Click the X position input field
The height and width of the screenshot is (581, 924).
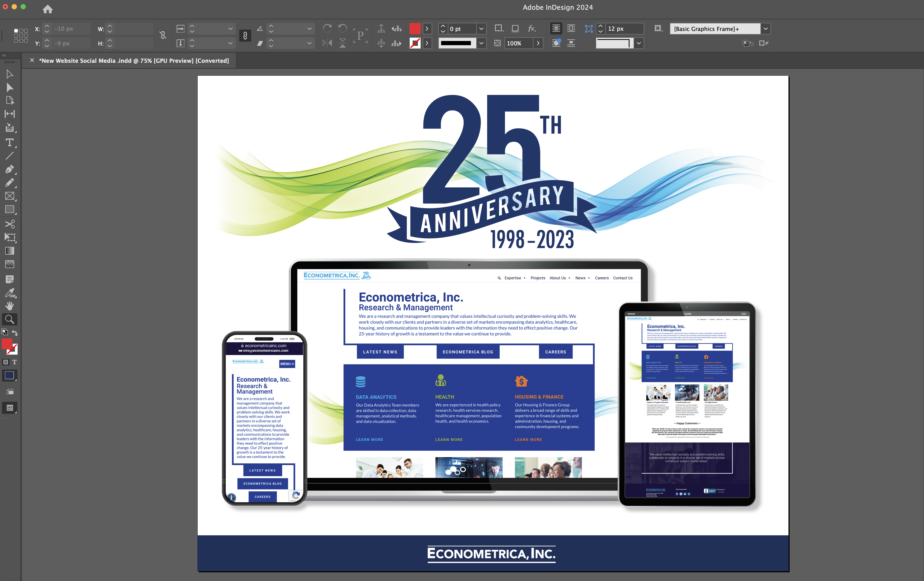click(71, 29)
